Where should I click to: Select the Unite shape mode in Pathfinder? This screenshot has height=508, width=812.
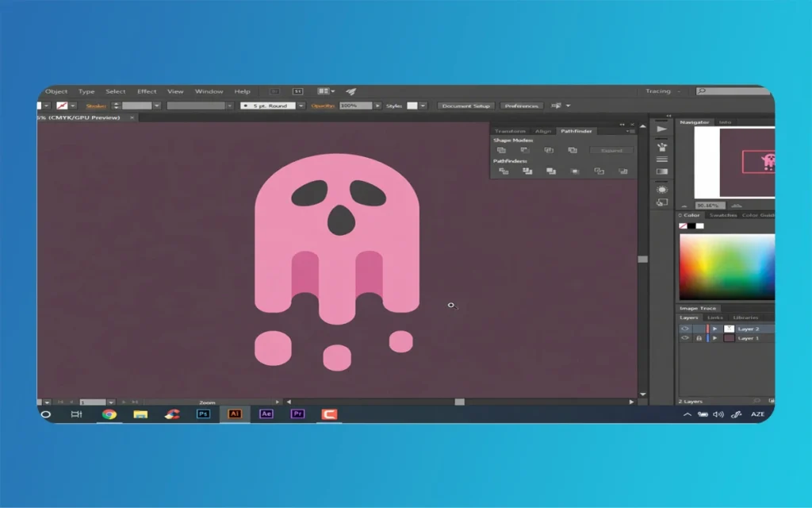click(x=501, y=150)
